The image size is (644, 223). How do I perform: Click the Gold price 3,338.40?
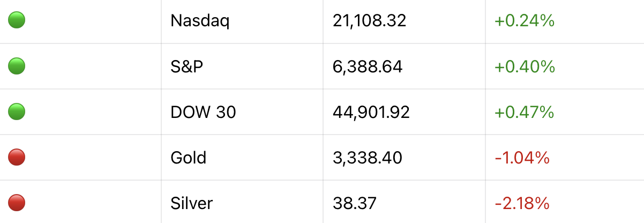coord(367,158)
